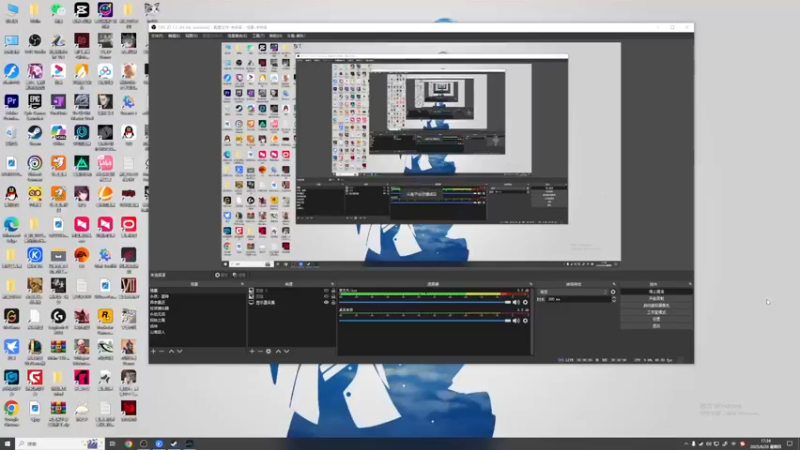Open the transition properties icon next to the dropdown
The image size is (800, 450).
pyautogui.click(x=613, y=292)
